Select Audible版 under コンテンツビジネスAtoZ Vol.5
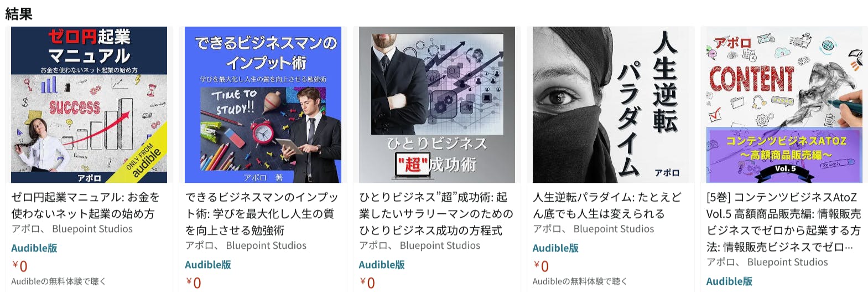Image resolution: width=868 pixels, height=292 pixels. tap(729, 281)
